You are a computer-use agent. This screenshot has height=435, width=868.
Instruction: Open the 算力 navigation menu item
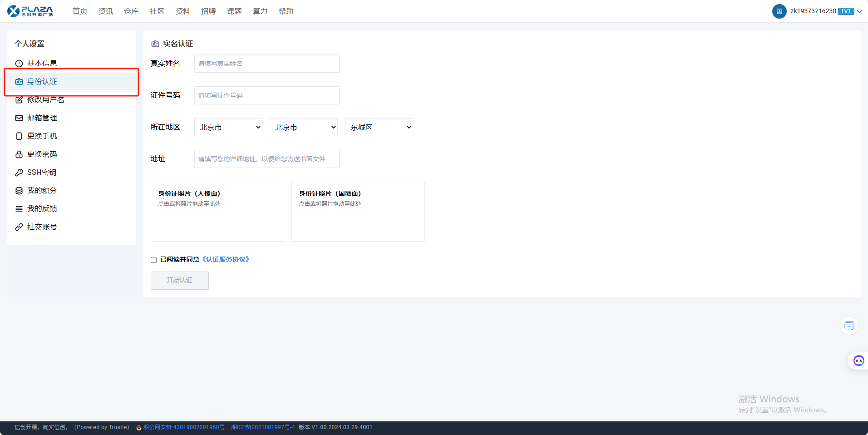[x=260, y=11]
